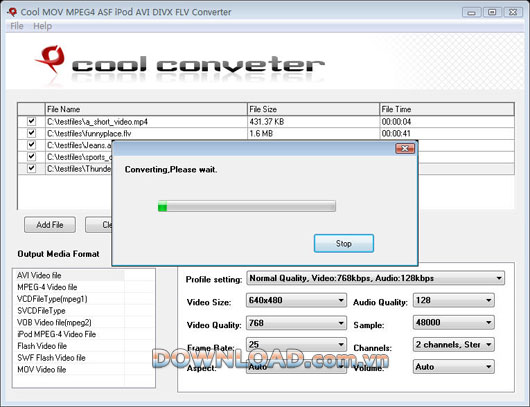Open the Aspect Auto dropdown
The image size is (530, 407).
296,367
